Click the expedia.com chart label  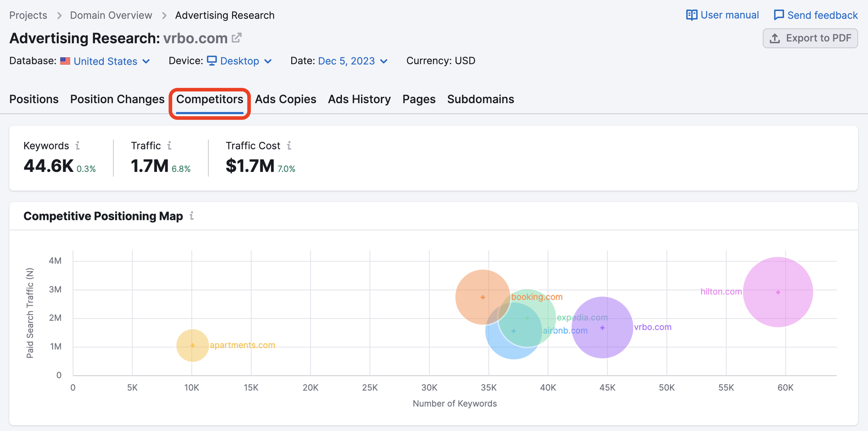point(582,318)
